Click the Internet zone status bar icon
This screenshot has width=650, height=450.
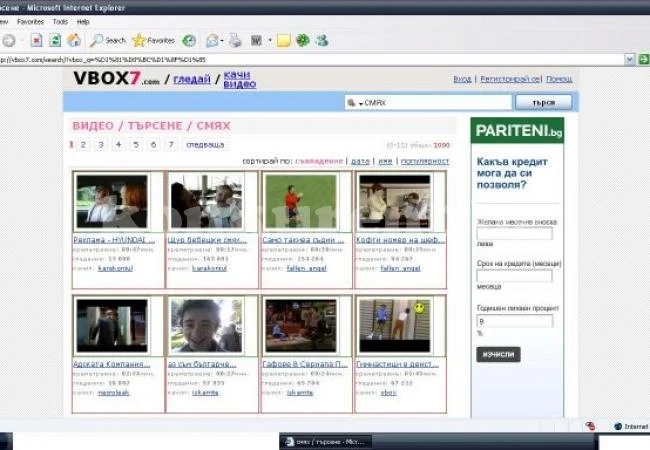(618, 426)
